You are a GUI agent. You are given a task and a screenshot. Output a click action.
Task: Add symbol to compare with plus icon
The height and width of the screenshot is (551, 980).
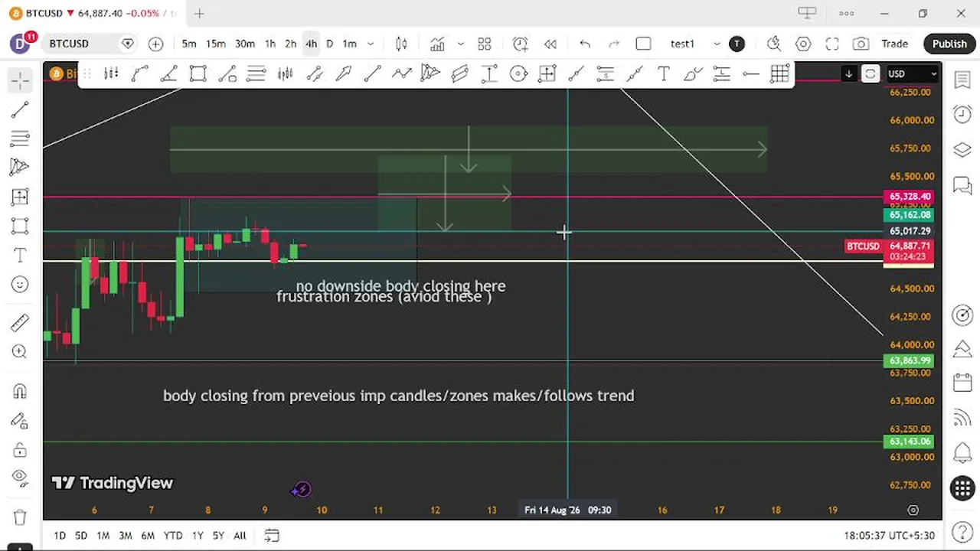coord(155,44)
